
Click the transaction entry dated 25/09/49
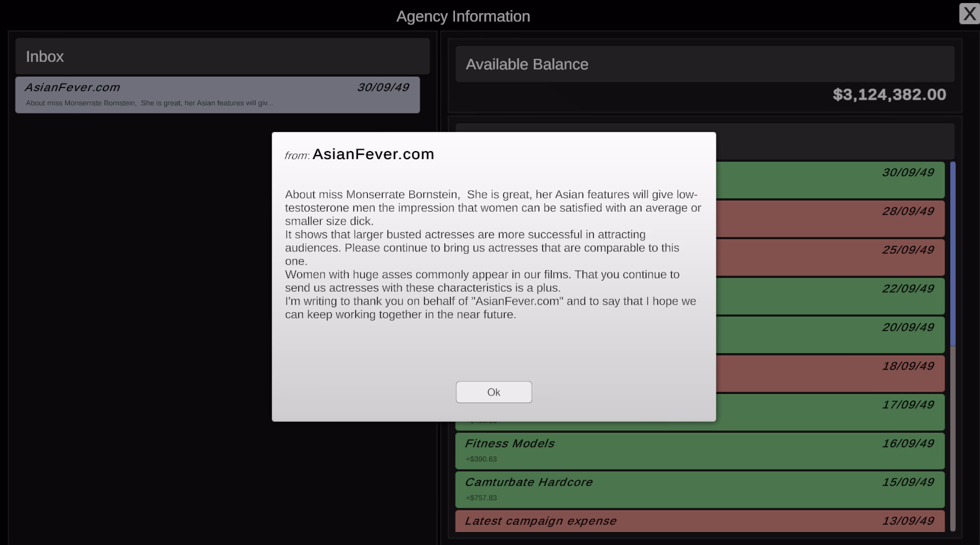830,257
